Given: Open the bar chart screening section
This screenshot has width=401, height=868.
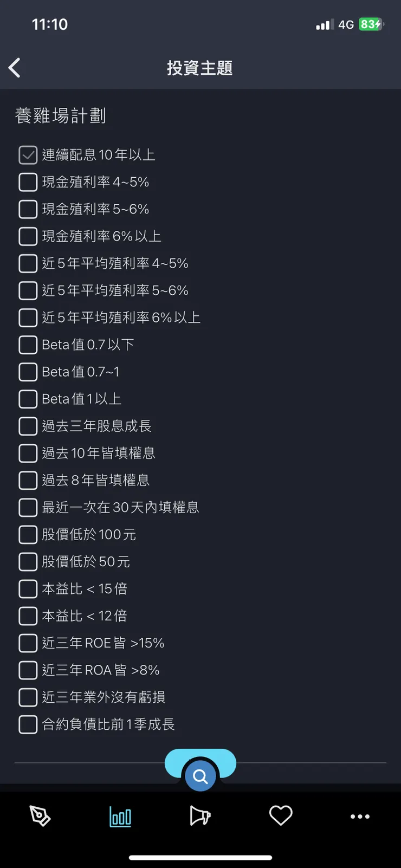Looking at the screenshot, I should tap(120, 816).
